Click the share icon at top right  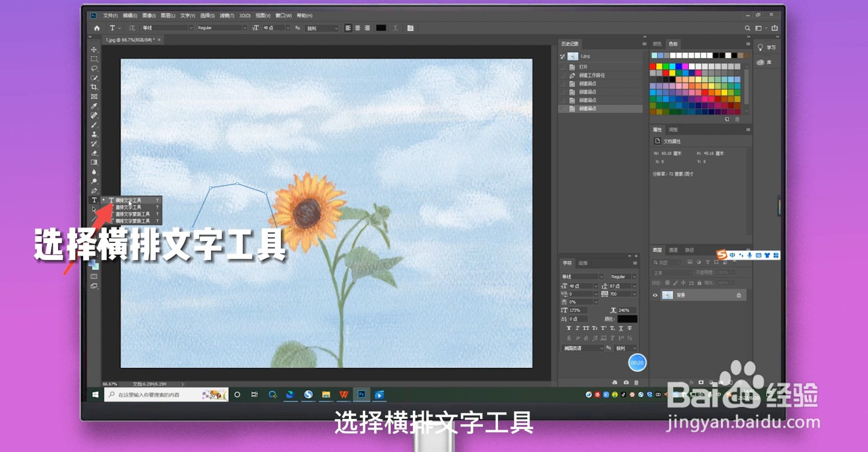click(775, 28)
